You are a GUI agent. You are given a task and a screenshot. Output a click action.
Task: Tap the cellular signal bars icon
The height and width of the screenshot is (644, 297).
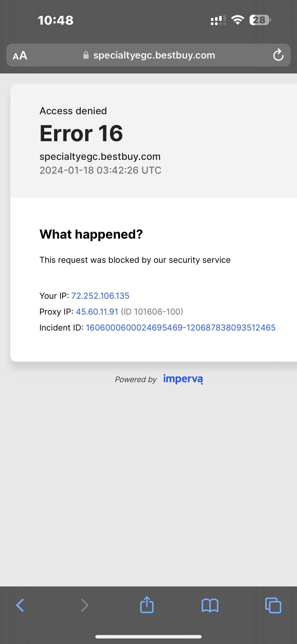pyautogui.click(x=218, y=20)
